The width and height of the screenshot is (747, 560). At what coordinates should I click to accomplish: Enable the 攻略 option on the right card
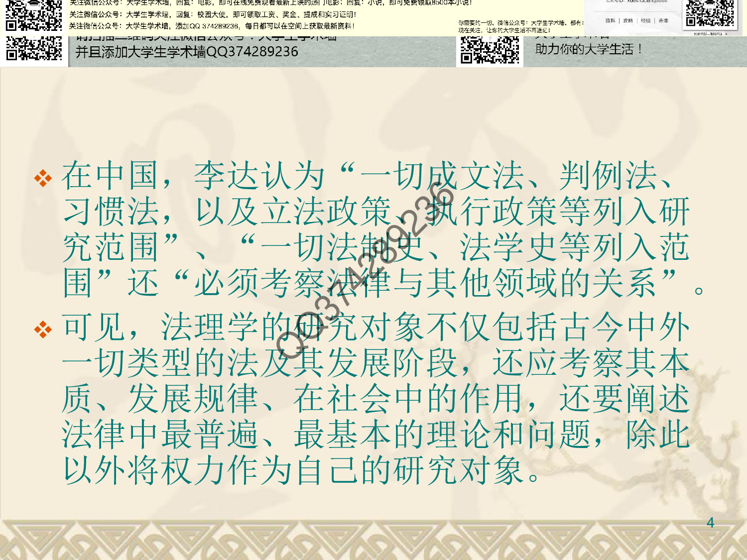tap(628, 20)
